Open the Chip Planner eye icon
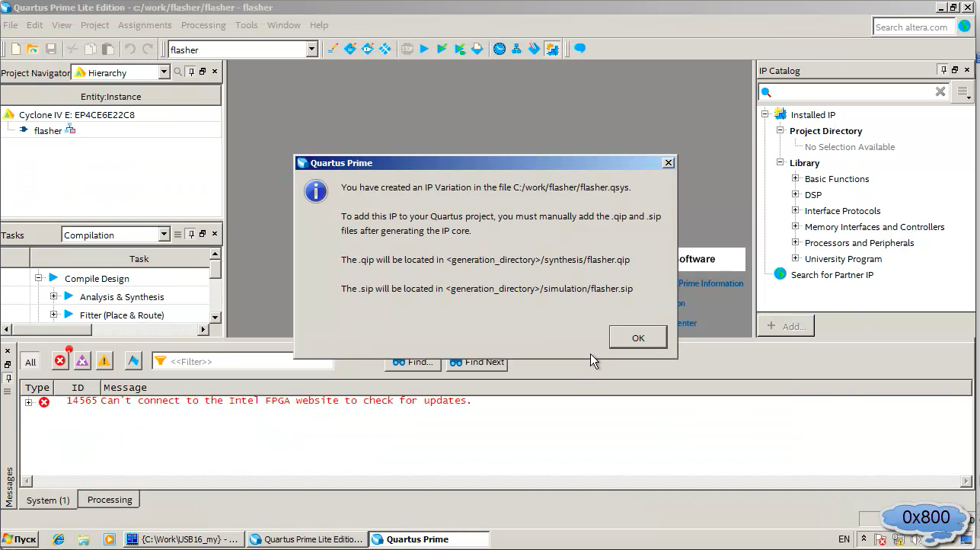The width and height of the screenshot is (980, 550). (368, 49)
